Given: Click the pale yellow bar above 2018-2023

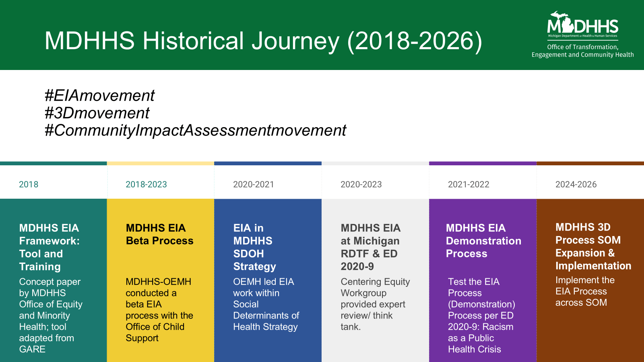Looking at the screenshot, I should point(161,163).
